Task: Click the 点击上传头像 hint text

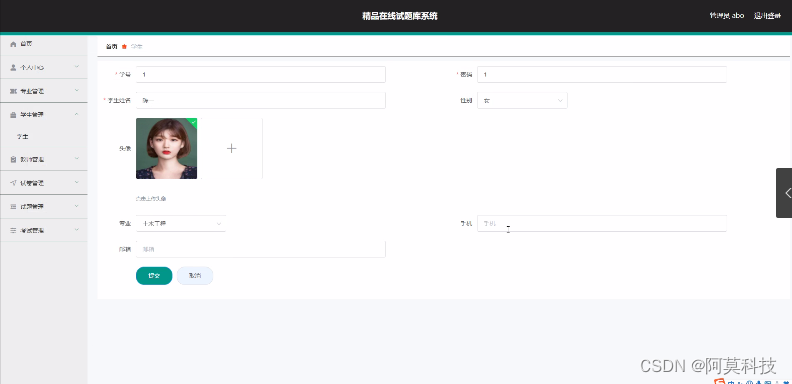Action: pos(151,199)
